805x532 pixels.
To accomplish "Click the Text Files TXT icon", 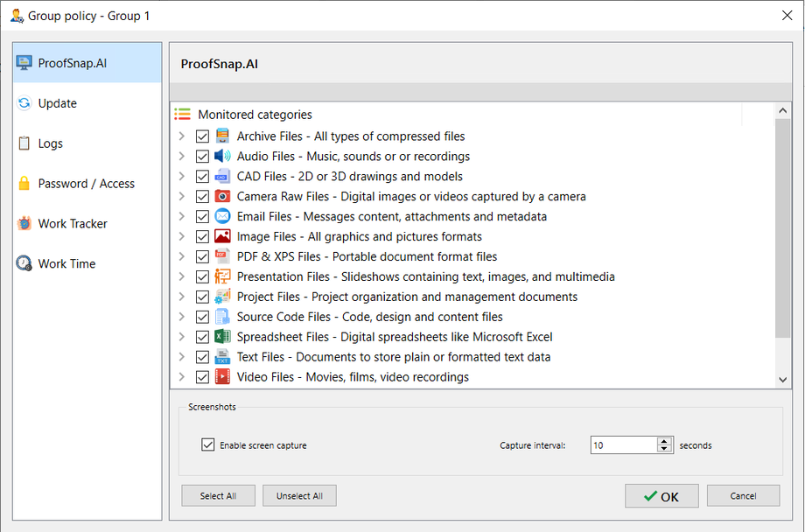I will (x=222, y=356).
